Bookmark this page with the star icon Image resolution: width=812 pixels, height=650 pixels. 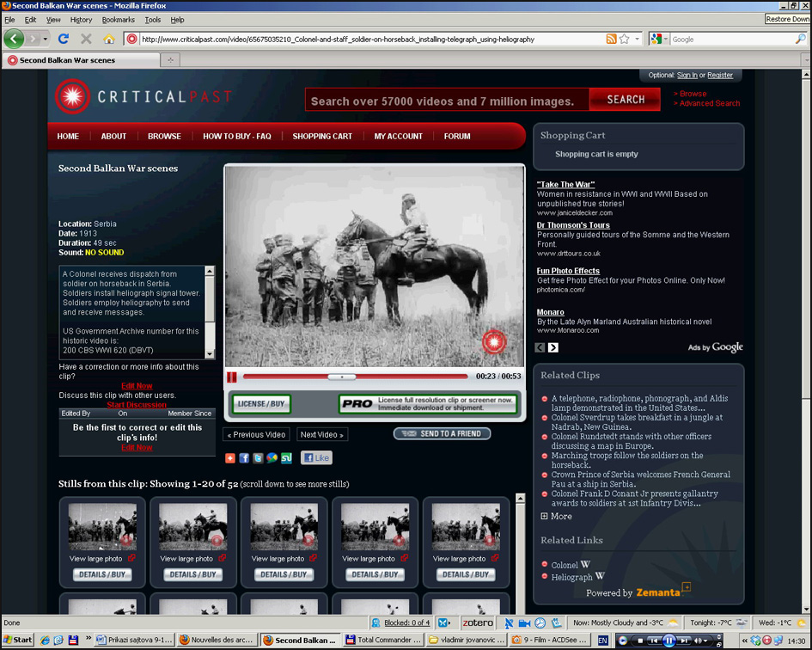pyautogui.click(x=625, y=39)
